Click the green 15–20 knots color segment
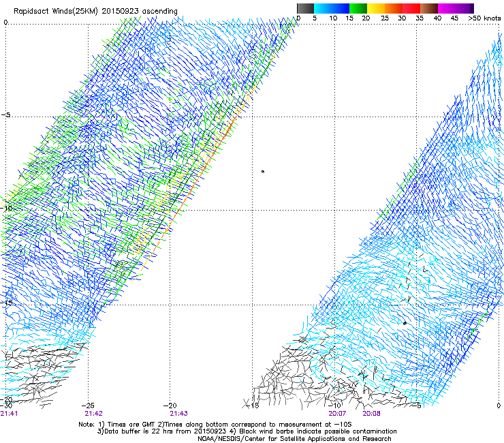 pos(358,8)
